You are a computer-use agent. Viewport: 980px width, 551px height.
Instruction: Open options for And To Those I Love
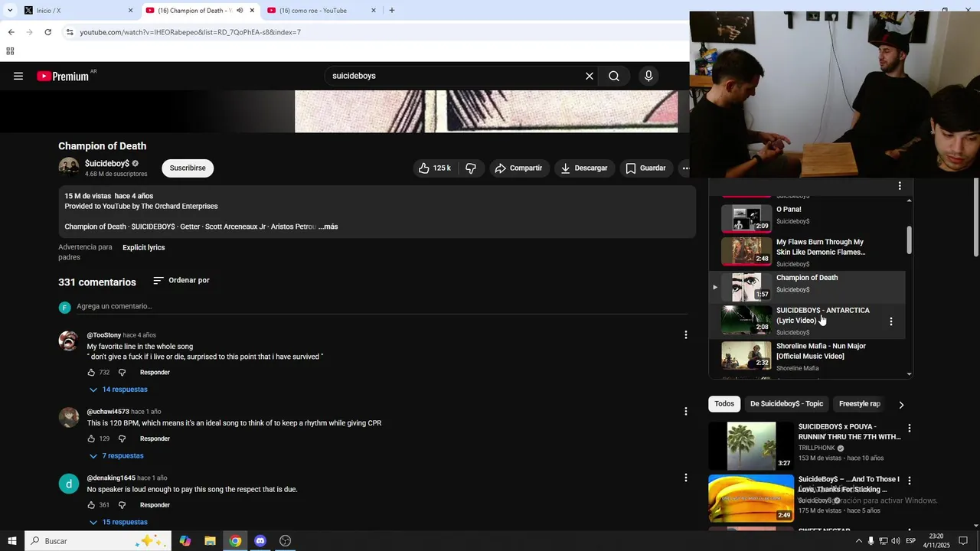(x=910, y=481)
